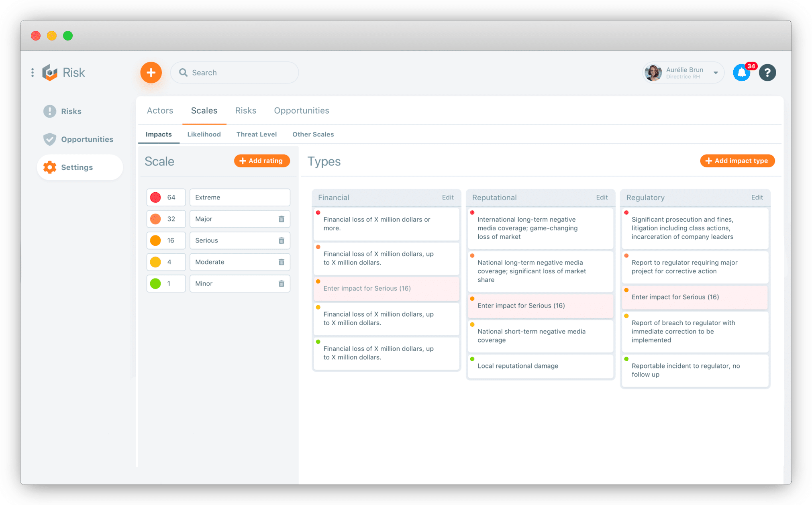This screenshot has width=812, height=505.
Task: Pick the yellow color swatch for Moderate
Action: pyautogui.click(x=155, y=262)
